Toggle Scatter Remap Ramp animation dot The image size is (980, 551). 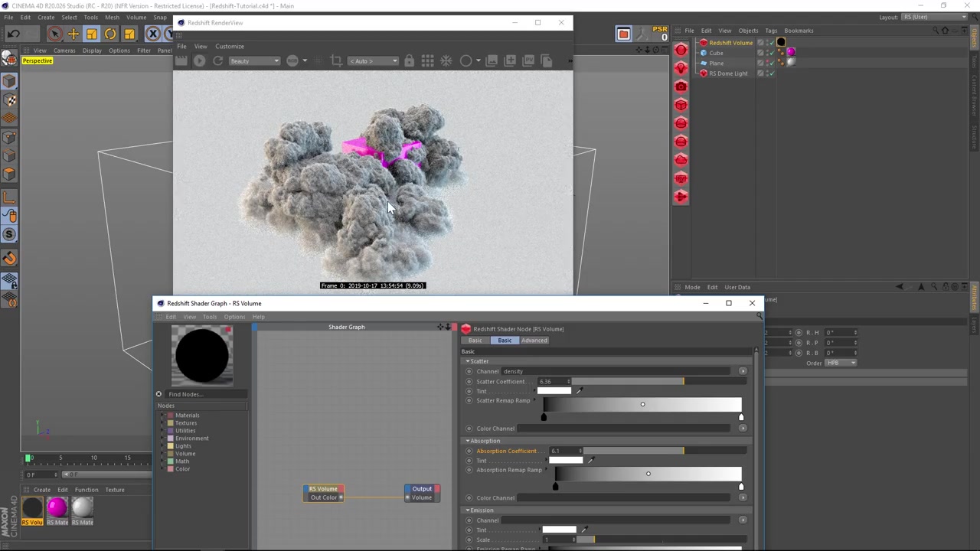coord(469,401)
